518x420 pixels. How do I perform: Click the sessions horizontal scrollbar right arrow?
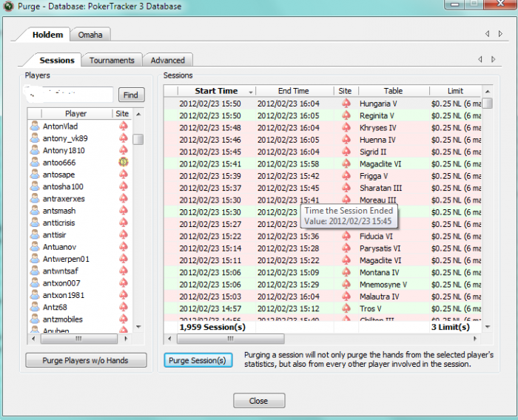pyautogui.click(x=475, y=339)
